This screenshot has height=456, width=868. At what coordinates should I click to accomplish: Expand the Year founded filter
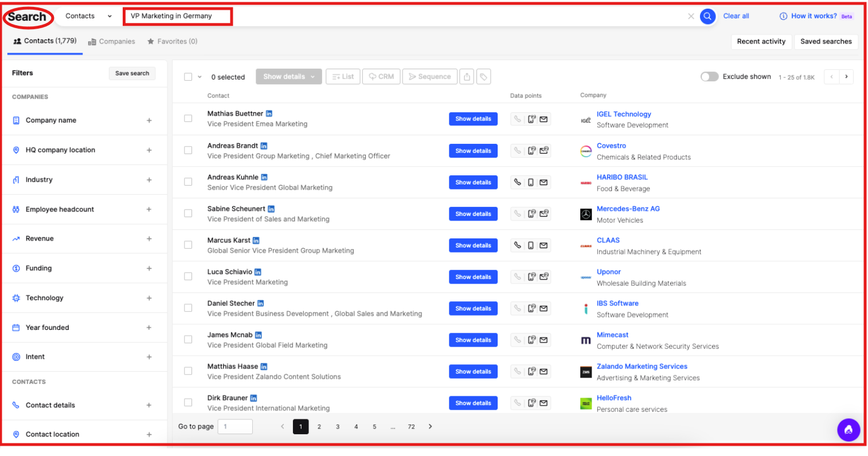point(149,328)
